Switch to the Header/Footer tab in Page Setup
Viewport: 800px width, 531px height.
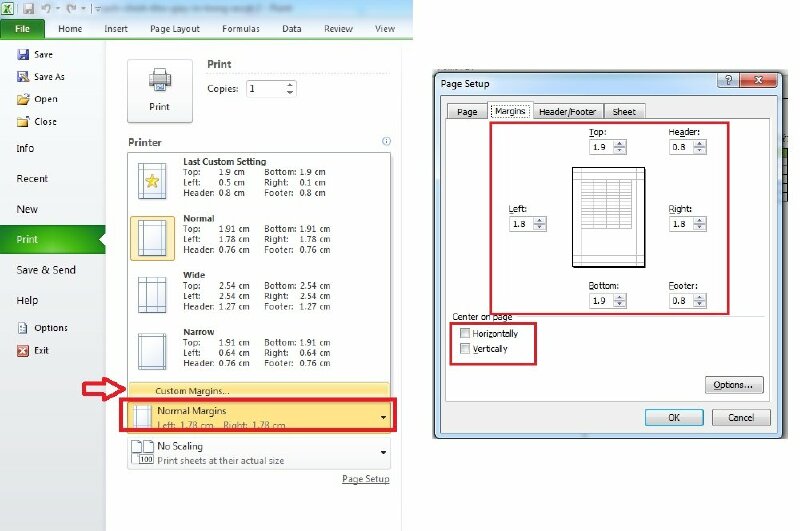pyautogui.click(x=567, y=112)
